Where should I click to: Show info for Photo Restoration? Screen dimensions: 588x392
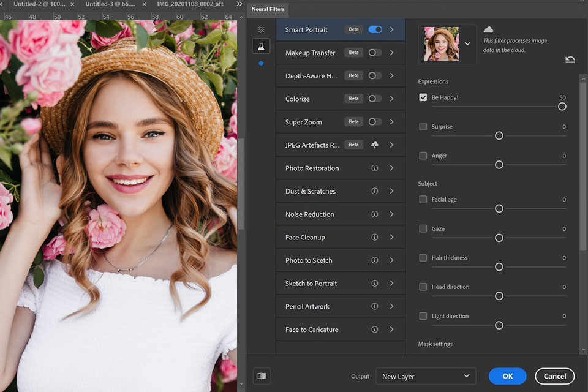click(x=375, y=168)
